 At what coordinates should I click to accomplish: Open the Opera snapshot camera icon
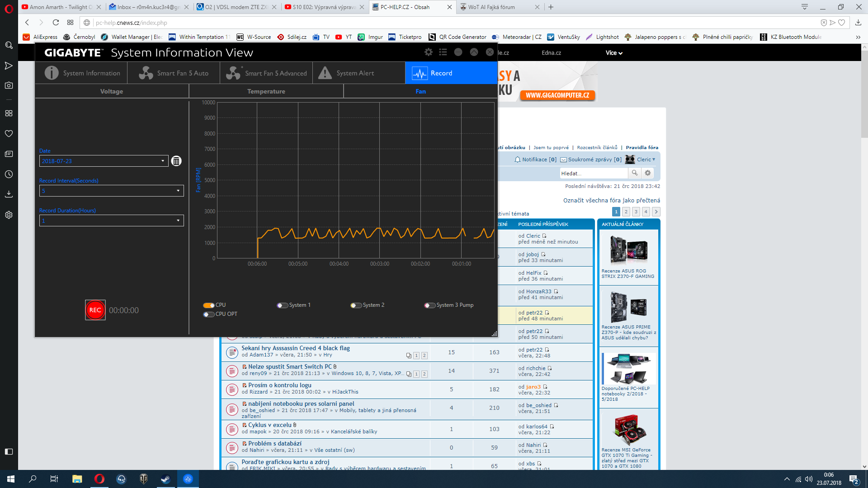click(9, 85)
